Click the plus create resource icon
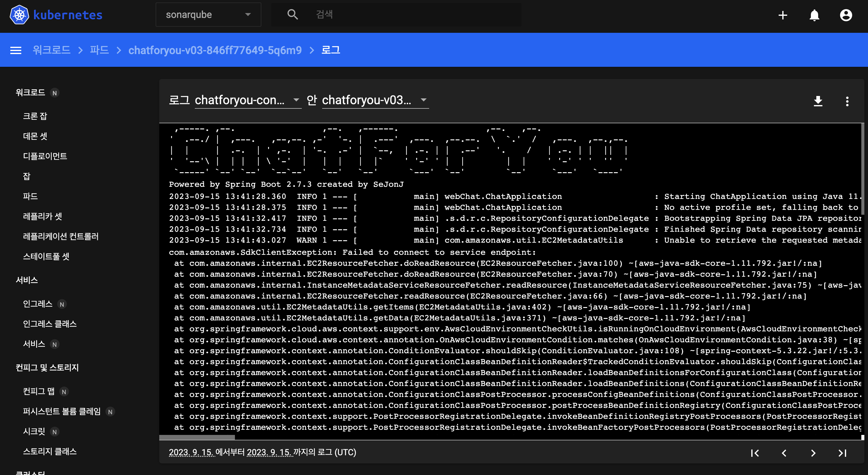 [x=783, y=15]
